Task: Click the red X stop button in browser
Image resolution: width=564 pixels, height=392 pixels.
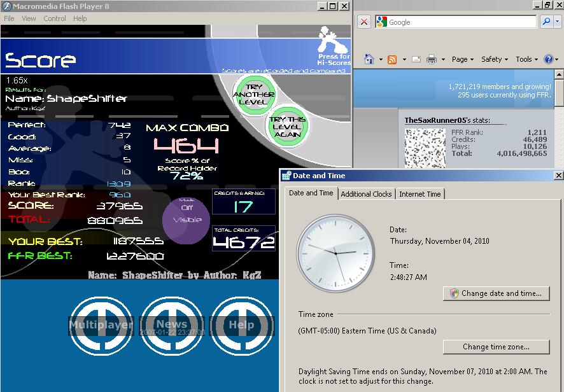Action: click(364, 22)
